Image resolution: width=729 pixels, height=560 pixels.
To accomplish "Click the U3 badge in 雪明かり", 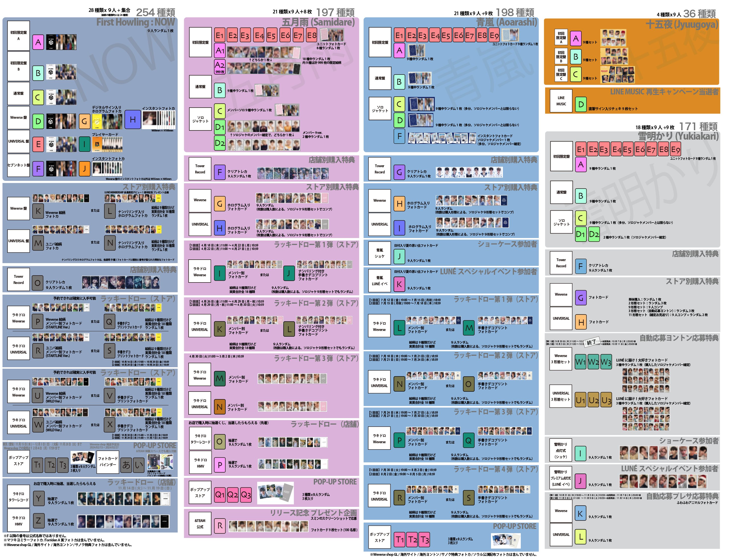I will click(606, 400).
